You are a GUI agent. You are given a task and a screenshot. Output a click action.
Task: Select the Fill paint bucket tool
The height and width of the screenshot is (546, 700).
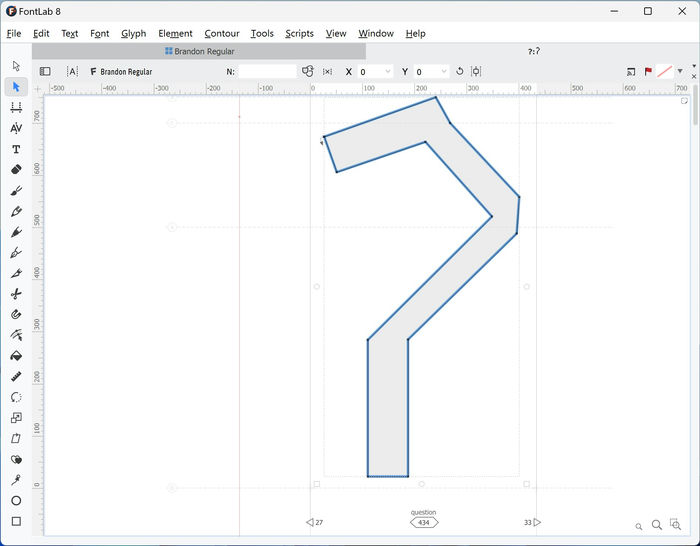16,356
